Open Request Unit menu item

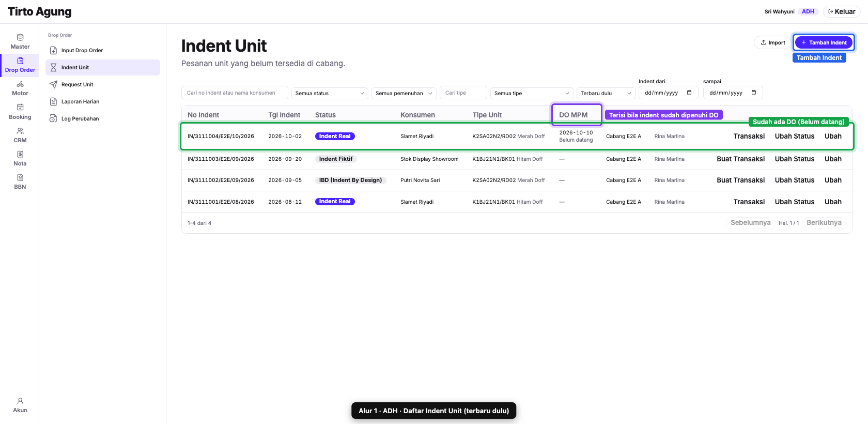pos(103,84)
